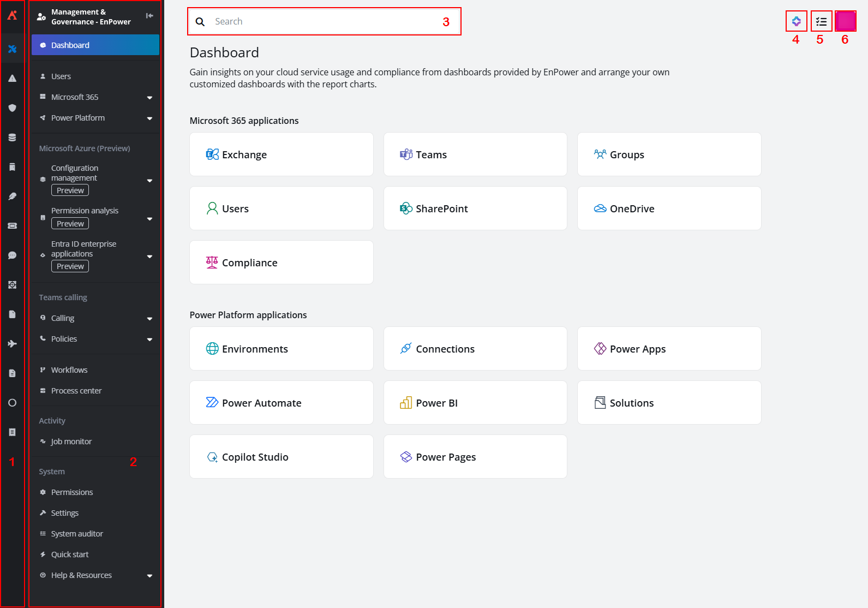Click the airplane icon in the left rail
The image size is (868, 608).
pos(12,344)
